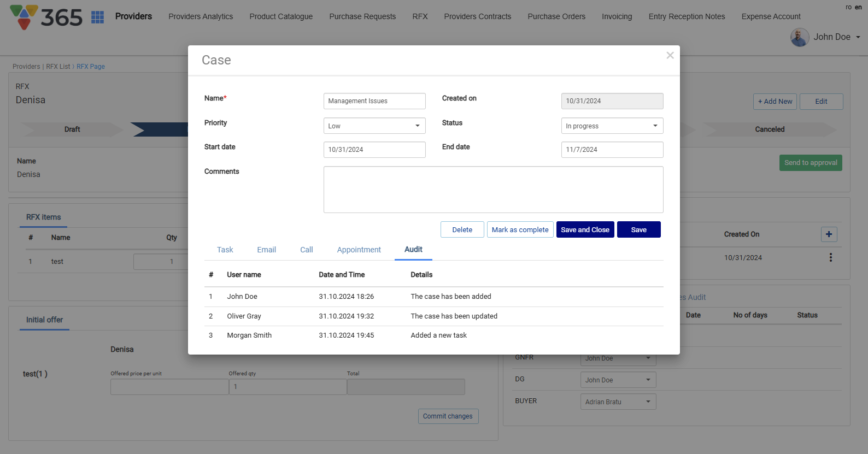868x454 pixels.
Task: Click the blue plus icon button
Action: click(x=829, y=234)
